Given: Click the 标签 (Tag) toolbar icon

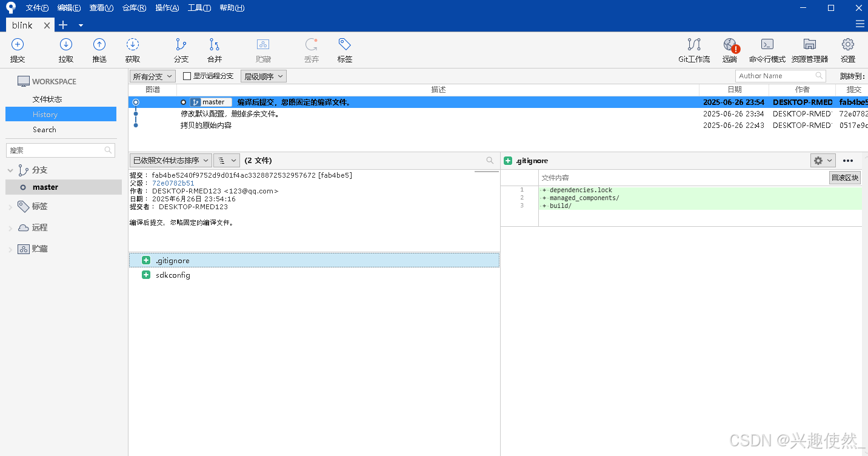Looking at the screenshot, I should (345, 44).
